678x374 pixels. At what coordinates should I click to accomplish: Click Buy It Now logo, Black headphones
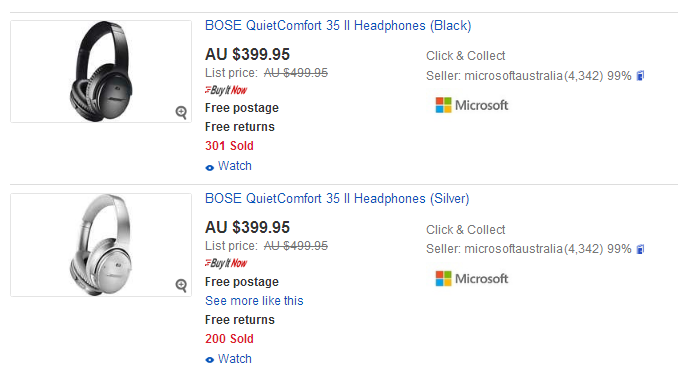pyautogui.click(x=226, y=90)
